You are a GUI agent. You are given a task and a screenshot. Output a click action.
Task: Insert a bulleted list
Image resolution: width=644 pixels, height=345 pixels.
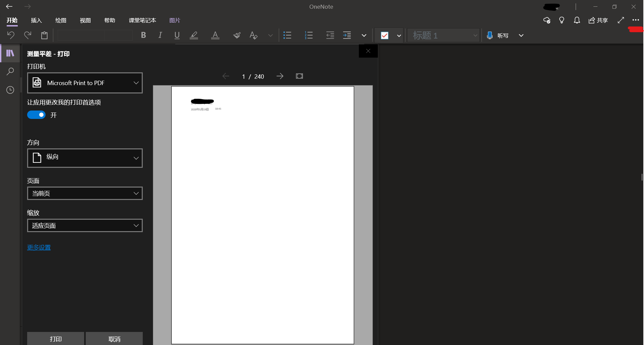coord(287,35)
